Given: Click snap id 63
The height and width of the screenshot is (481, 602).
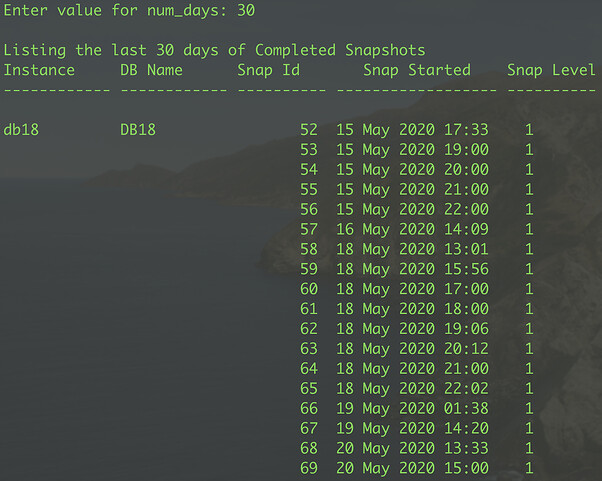Looking at the screenshot, I should [309, 349].
